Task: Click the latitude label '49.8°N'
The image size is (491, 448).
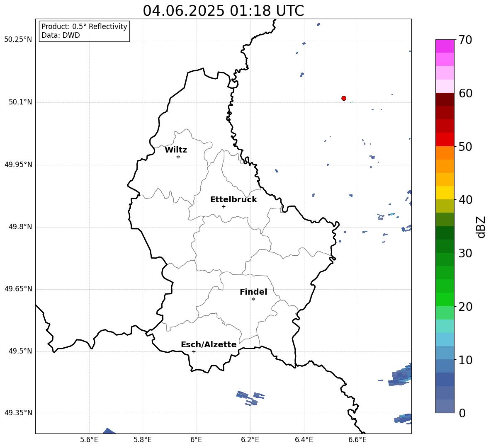Action: [20, 227]
